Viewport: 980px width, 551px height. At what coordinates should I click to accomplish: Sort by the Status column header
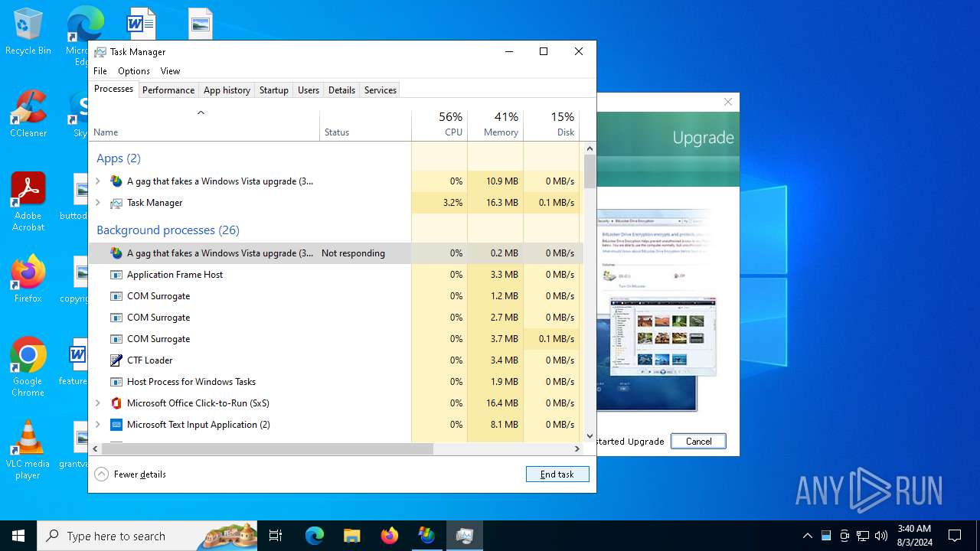coord(365,125)
